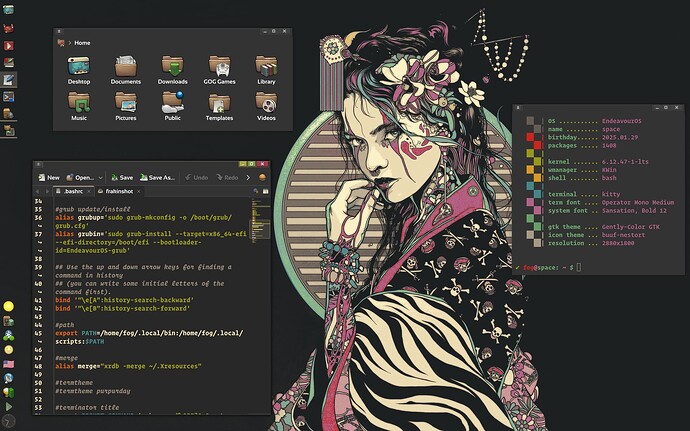Click the Undo button in the editor
The height and width of the screenshot is (431, 690).
click(196, 177)
